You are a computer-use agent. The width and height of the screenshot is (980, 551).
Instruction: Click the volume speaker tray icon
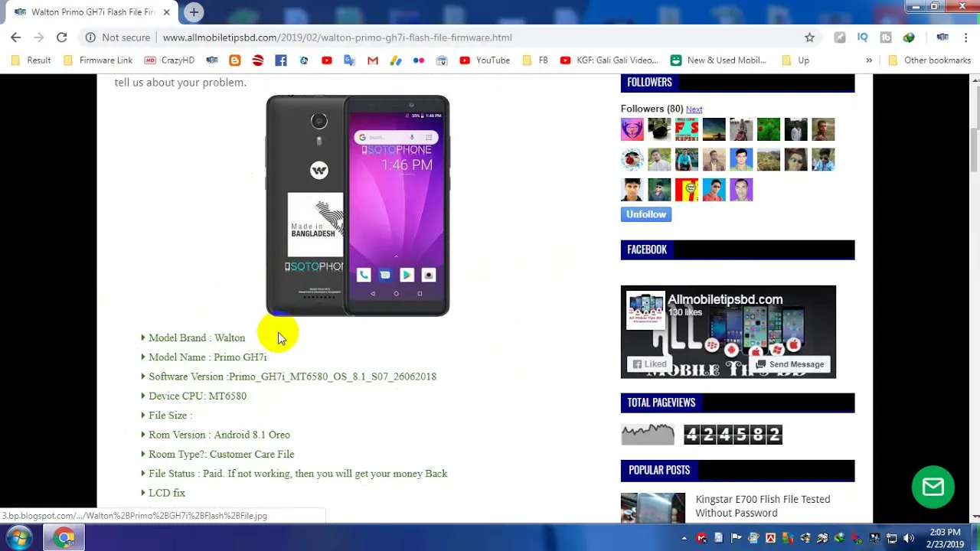[x=909, y=538]
